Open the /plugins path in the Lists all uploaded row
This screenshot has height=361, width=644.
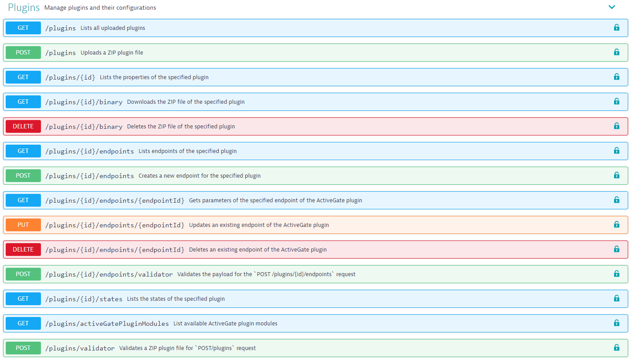point(61,28)
